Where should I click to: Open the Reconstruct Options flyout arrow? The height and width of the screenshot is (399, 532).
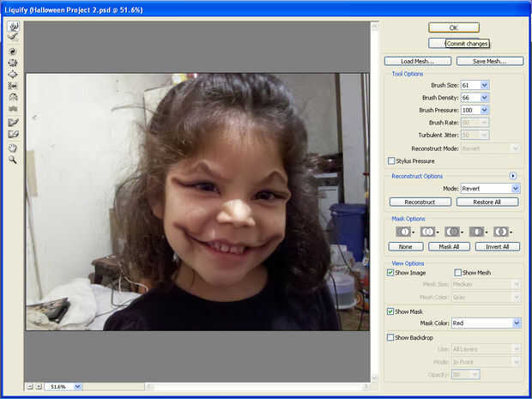(x=512, y=176)
